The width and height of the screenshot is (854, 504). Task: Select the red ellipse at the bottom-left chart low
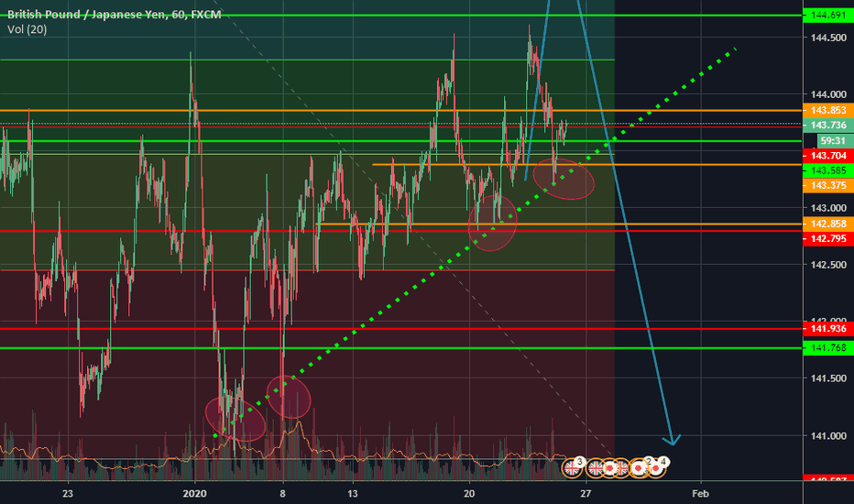coord(235,419)
